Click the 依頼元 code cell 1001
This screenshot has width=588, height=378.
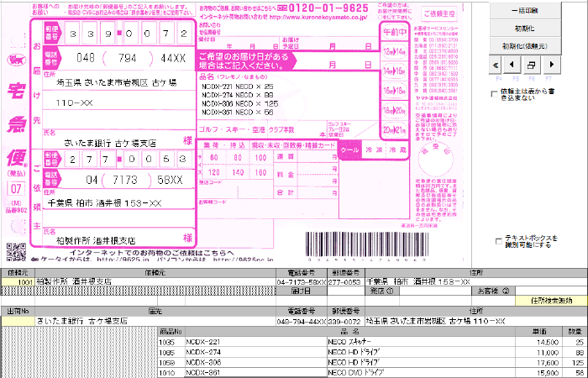tap(18, 281)
